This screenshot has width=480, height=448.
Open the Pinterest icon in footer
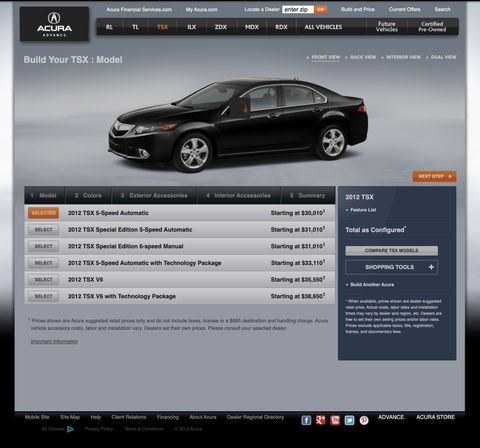[364, 420]
